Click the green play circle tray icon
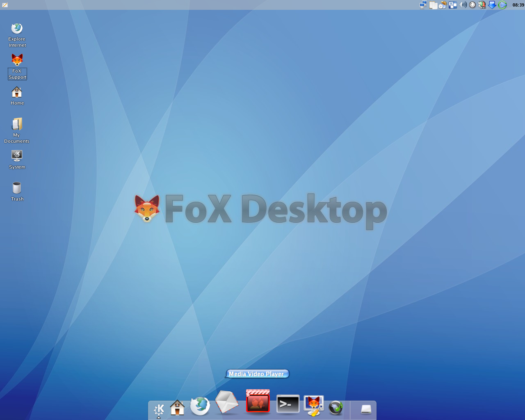This screenshot has width=525, height=420. click(502, 5)
